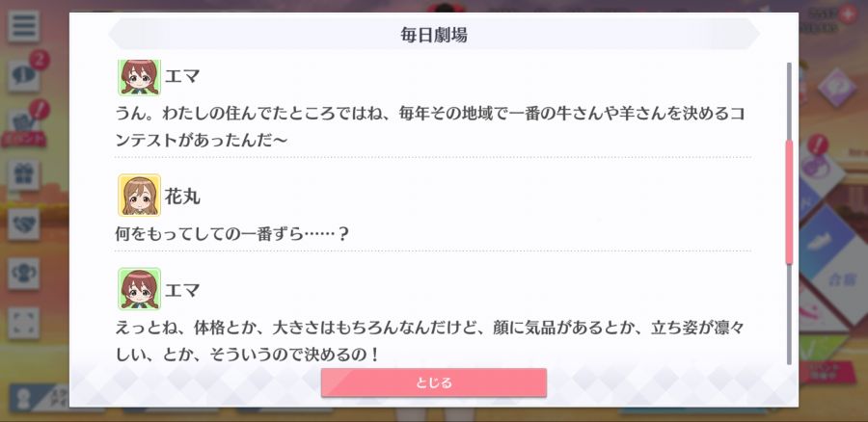Open the present box icon

(x=24, y=175)
